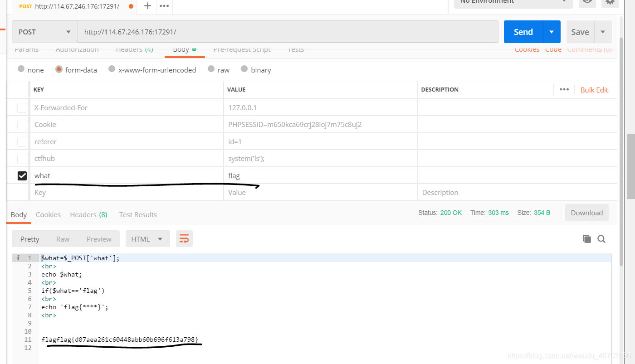This screenshot has height=364, width=635.
Task: Open the Test Results tab
Action: pos(138,214)
